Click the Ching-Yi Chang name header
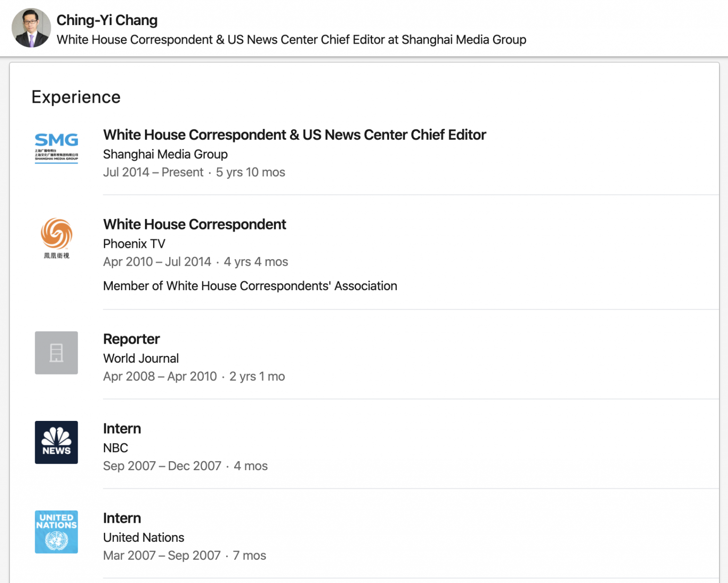The image size is (728, 583). point(107,20)
